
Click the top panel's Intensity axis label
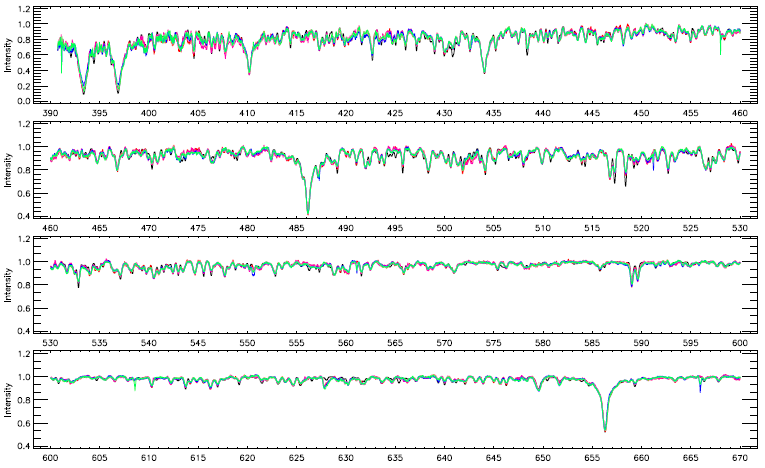10,56
